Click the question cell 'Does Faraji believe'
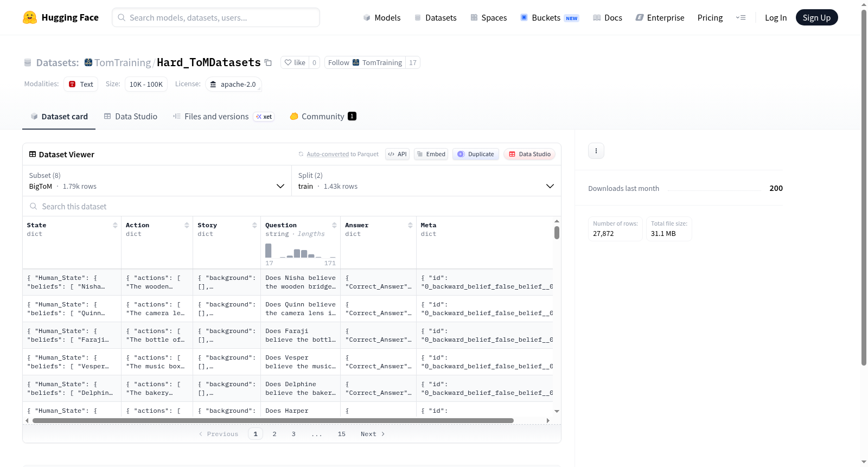 (x=301, y=335)
